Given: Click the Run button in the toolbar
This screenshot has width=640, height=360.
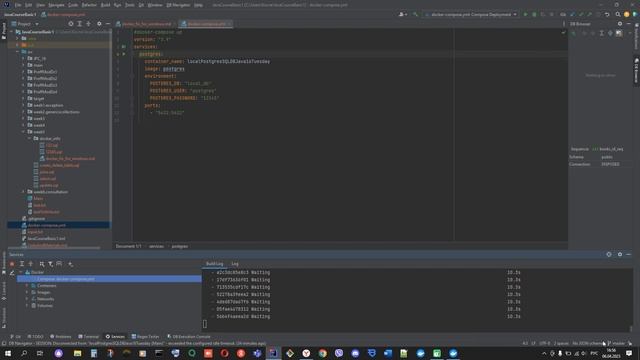Looking at the screenshot, I should click(525, 14).
